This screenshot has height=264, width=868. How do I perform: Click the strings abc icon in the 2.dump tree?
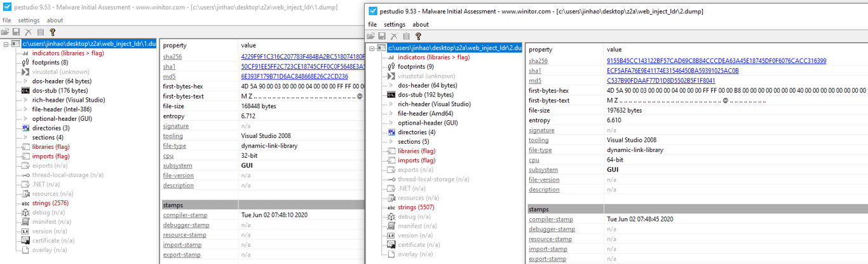[391, 207]
